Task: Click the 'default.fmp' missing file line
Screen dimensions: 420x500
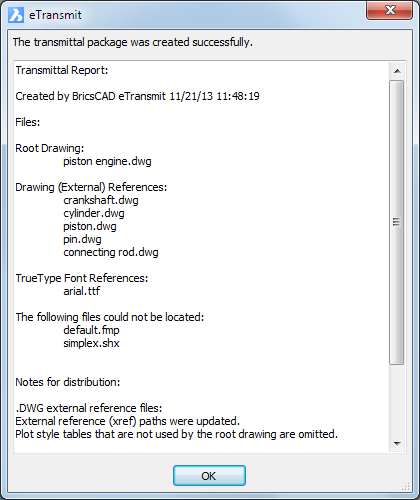Action: [91, 330]
